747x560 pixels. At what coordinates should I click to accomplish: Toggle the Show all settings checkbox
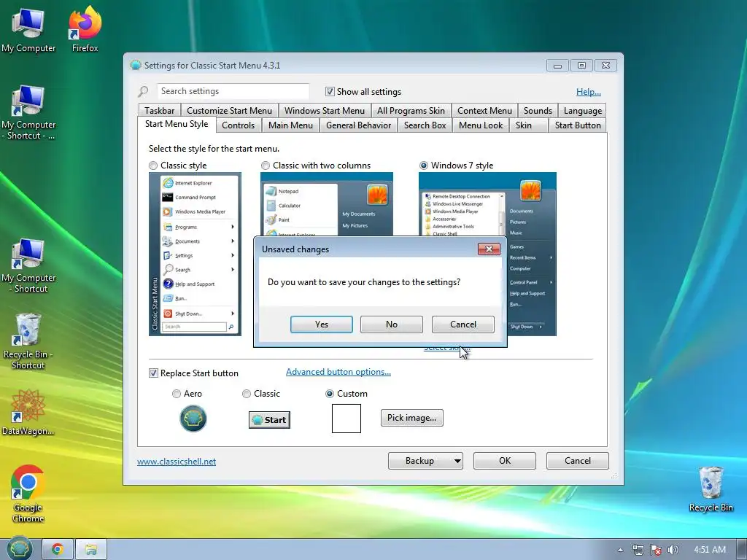[330, 91]
